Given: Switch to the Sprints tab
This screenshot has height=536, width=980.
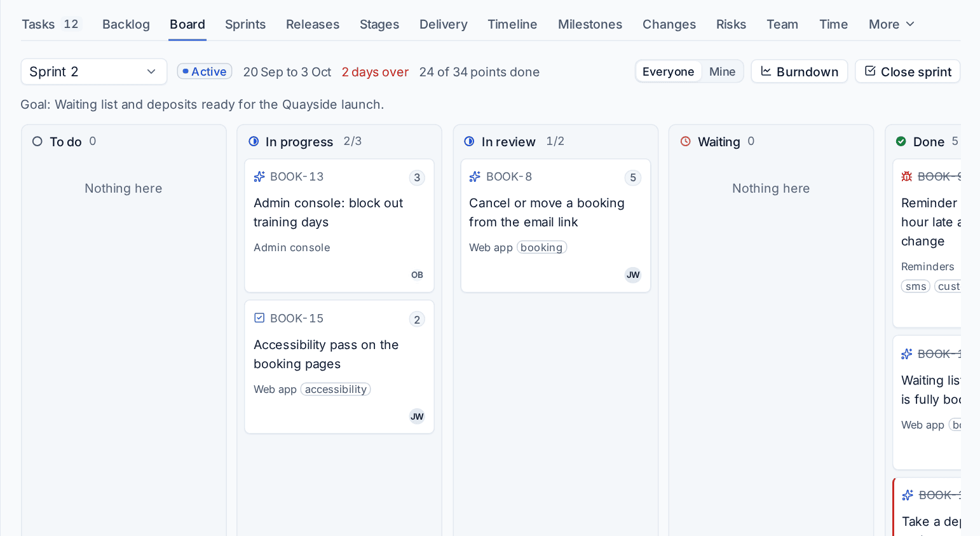Looking at the screenshot, I should click(245, 24).
